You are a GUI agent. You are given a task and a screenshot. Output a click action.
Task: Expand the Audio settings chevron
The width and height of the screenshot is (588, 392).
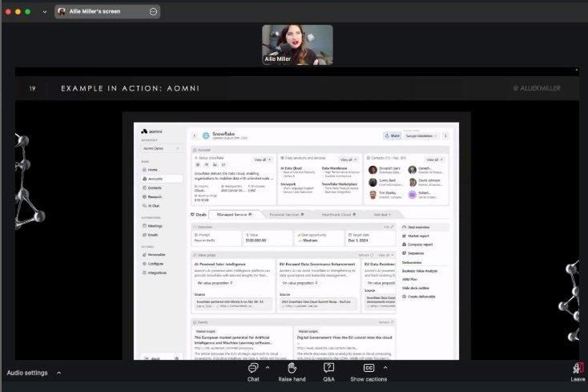click(58, 373)
